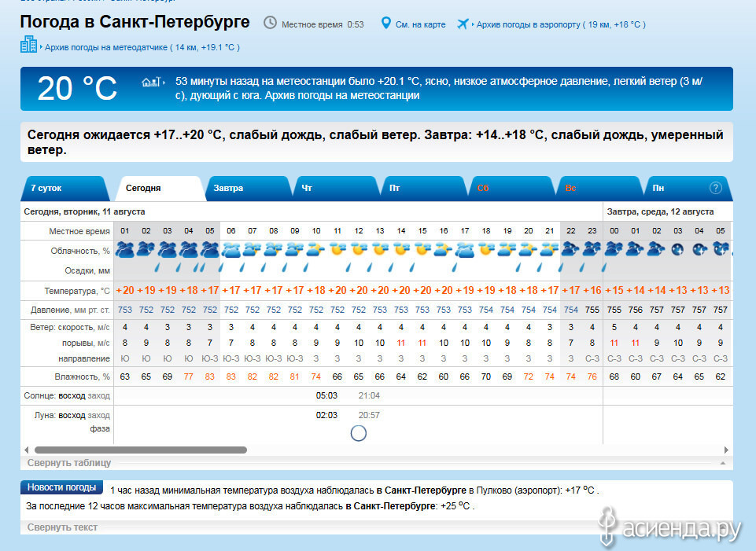Screen dimensions: 756x551
Task: Click sunrise time 05:03
Action: (x=326, y=395)
